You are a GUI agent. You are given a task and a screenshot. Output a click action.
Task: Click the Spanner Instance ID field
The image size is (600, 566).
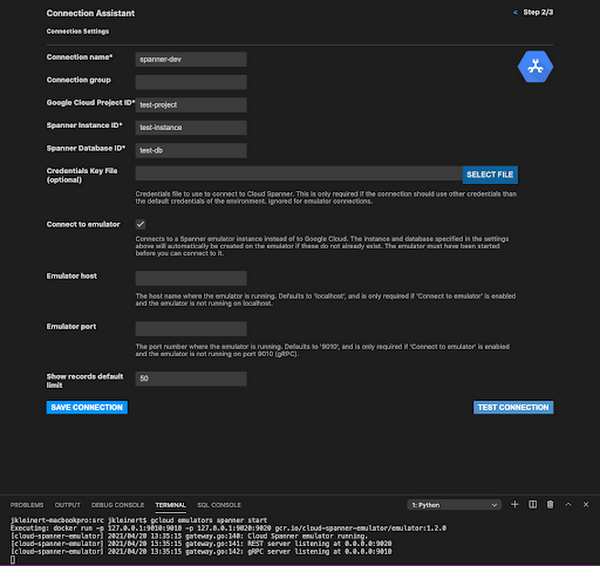tap(191, 127)
